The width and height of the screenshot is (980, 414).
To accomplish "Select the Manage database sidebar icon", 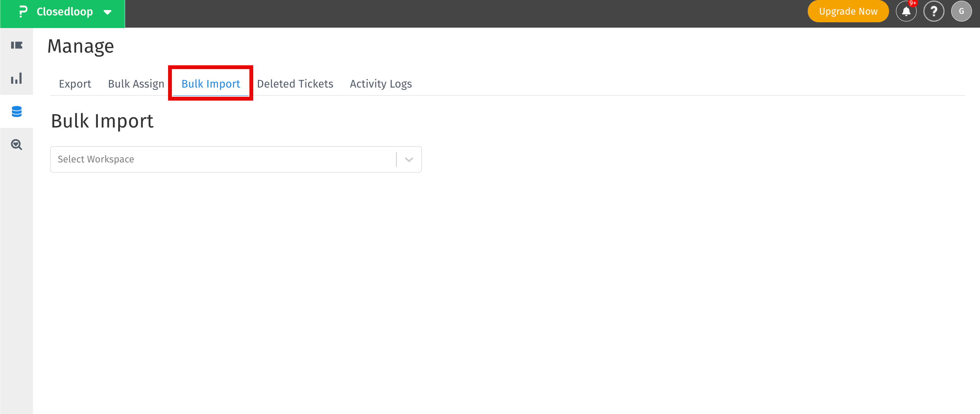I will 16,111.
